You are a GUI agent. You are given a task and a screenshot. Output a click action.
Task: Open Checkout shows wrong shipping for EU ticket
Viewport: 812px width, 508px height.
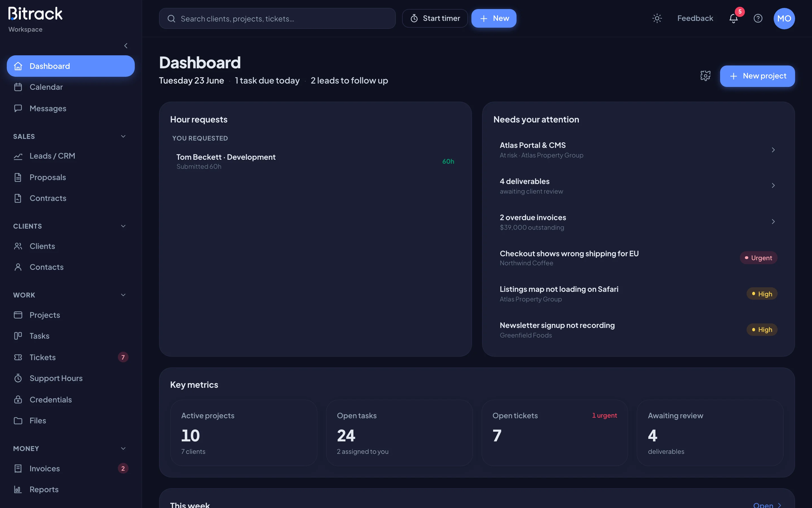pyautogui.click(x=638, y=258)
